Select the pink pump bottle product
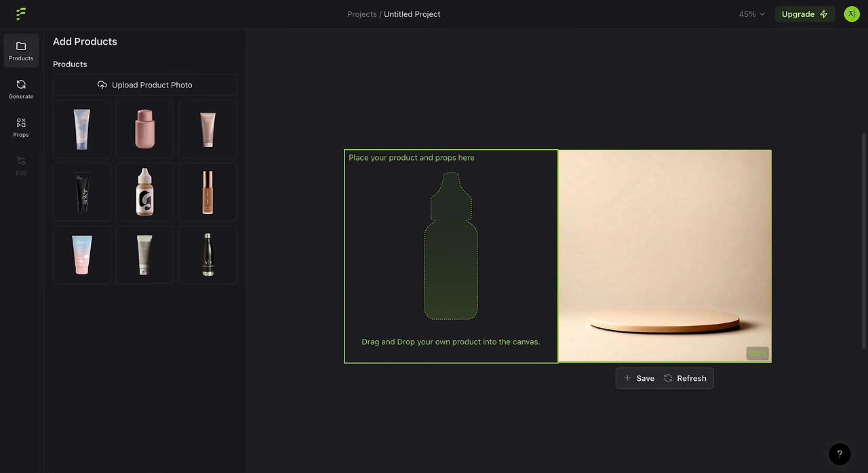This screenshot has height=473, width=868. click(x=144, y=129)
